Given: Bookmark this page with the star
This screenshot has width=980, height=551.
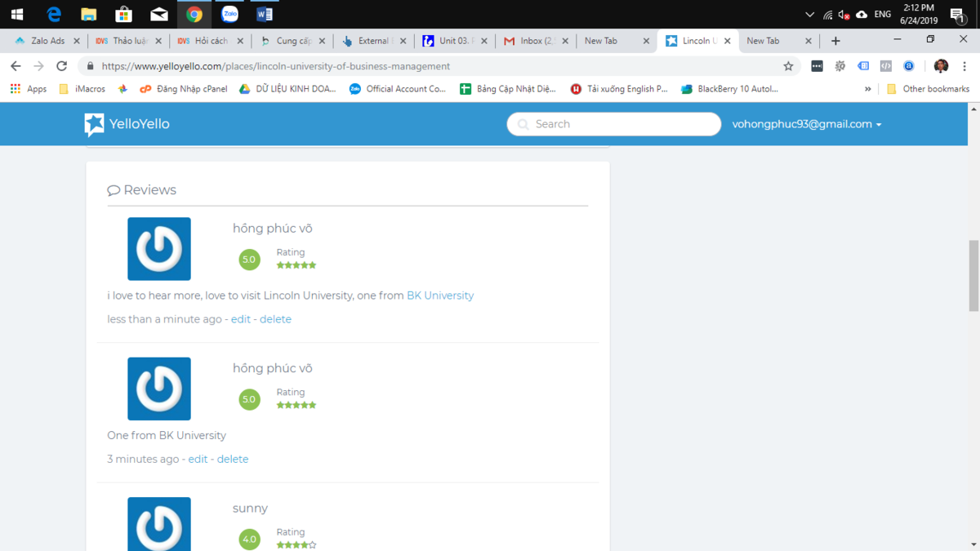Looking at the screenshot, I should click(788, 66).
